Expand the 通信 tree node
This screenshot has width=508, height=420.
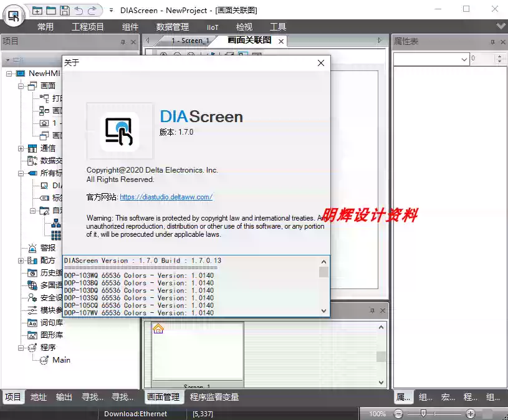21,149
